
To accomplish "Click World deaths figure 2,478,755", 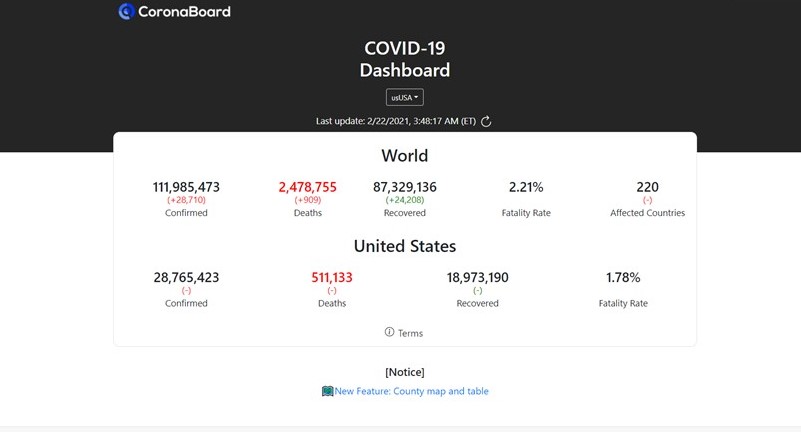I will [x=307, y=187].
